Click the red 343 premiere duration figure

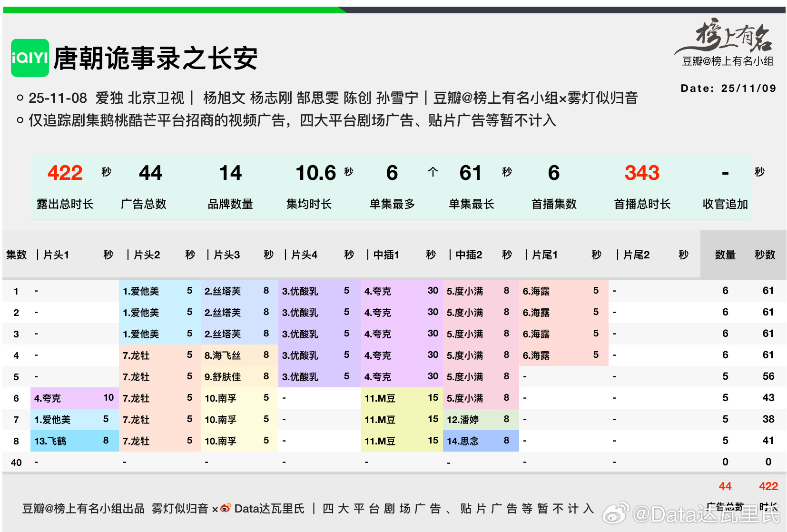642,173
